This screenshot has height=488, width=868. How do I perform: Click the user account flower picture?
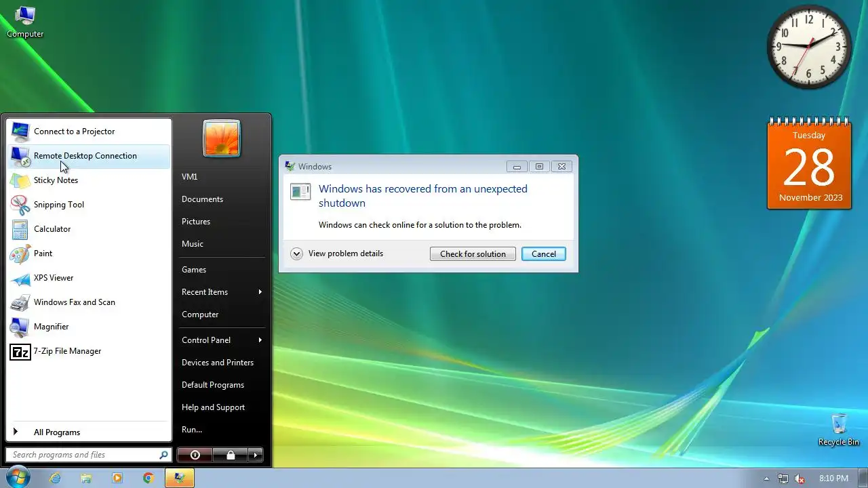[222, 138]
